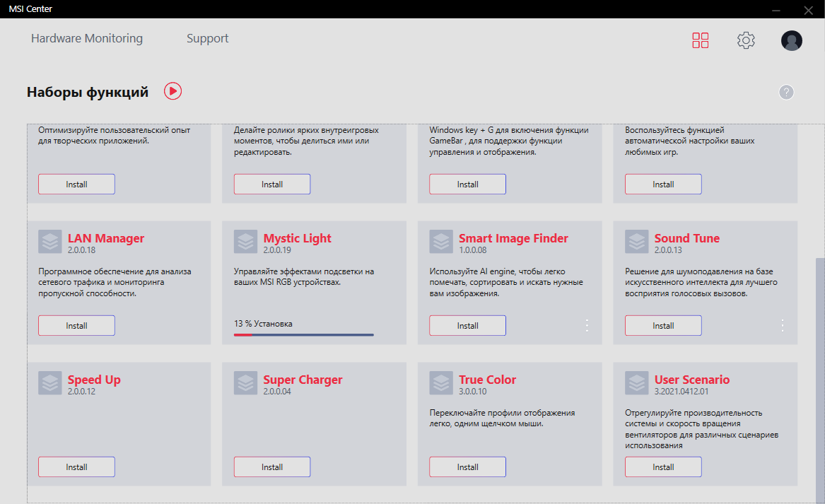Install Super Charger
The image size is (825, 504).
tap(272, 467)
